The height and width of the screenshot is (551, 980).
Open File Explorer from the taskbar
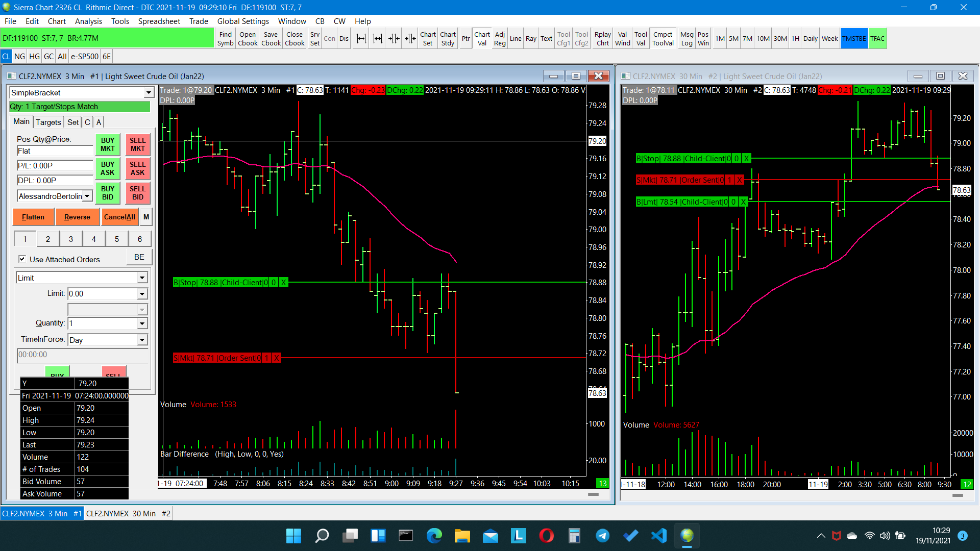click(462, 536)
